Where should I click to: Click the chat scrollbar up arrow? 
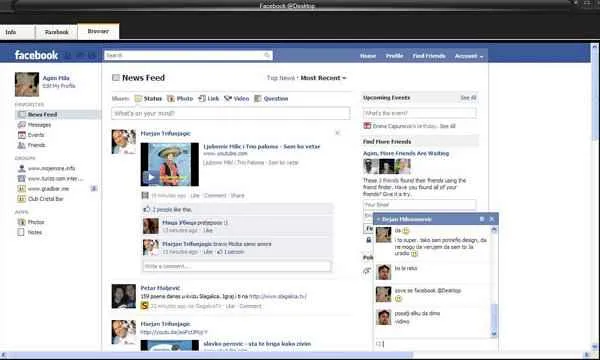[494, 230]
